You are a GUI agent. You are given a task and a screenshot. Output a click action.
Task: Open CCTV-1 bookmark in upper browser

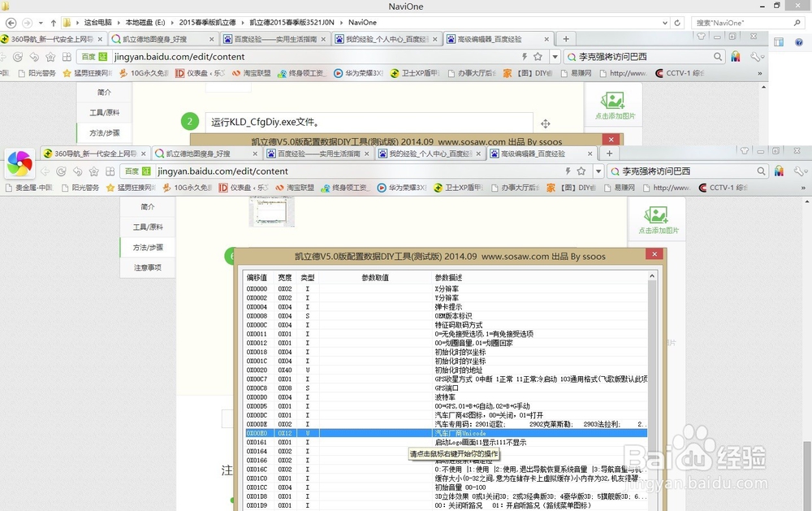click(x=680, y=73)
